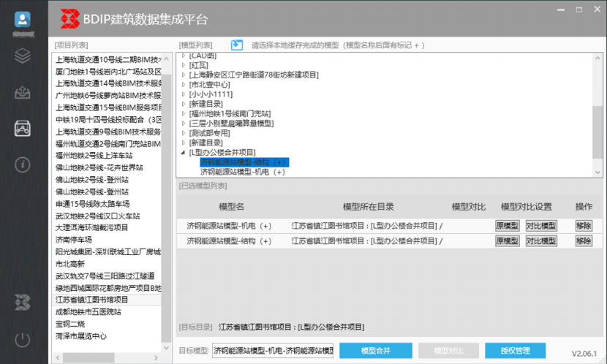Select project 江苏省镇江图书馆项目

107,300
